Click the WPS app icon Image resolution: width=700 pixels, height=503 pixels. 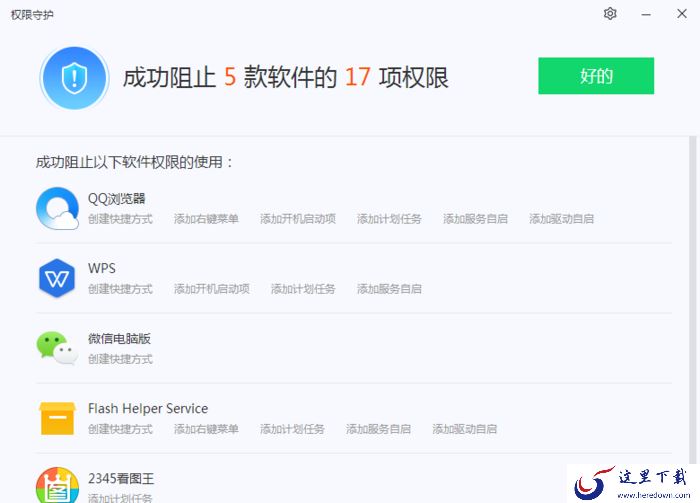57,279
